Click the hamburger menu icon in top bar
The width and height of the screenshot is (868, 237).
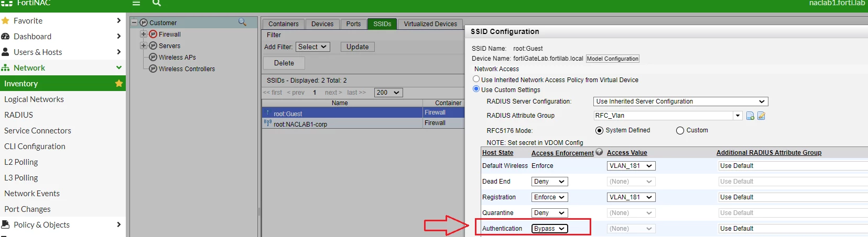[x=136, y=3]
